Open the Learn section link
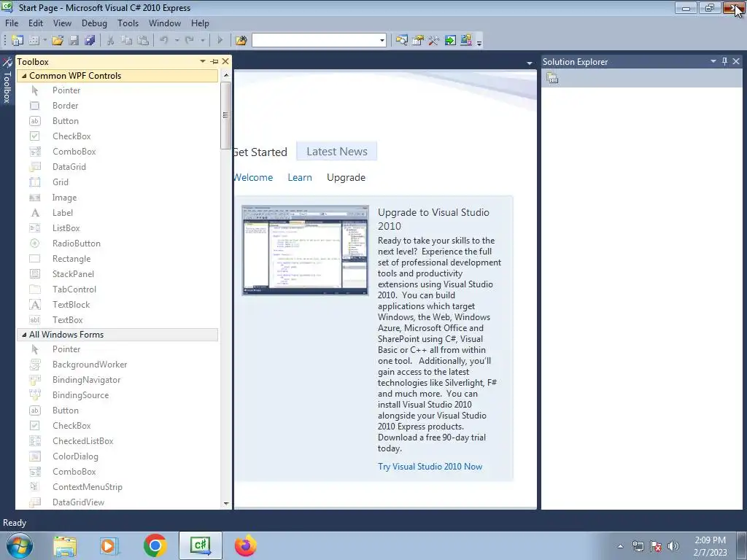The width and height of the screenshot is (747, 560). 300,178
